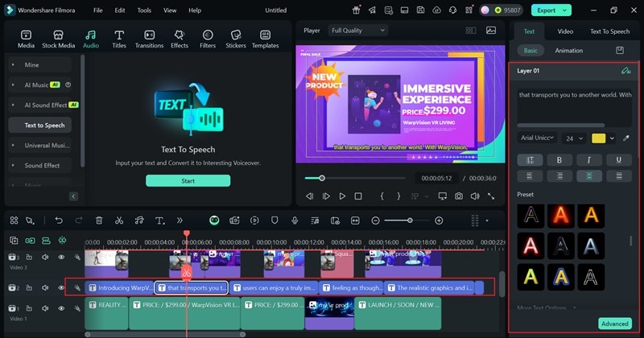Click the marker shield icon in timeline toolbar
Image resolution: width=644 pixels, height=338 pixels.
pyautogui.click(x=275, y=221)
